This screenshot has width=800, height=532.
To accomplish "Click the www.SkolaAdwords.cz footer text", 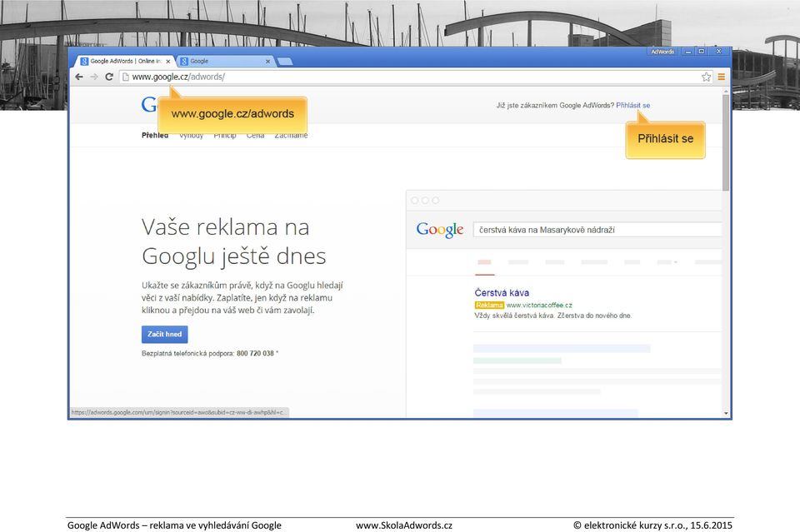I will 404,525.
